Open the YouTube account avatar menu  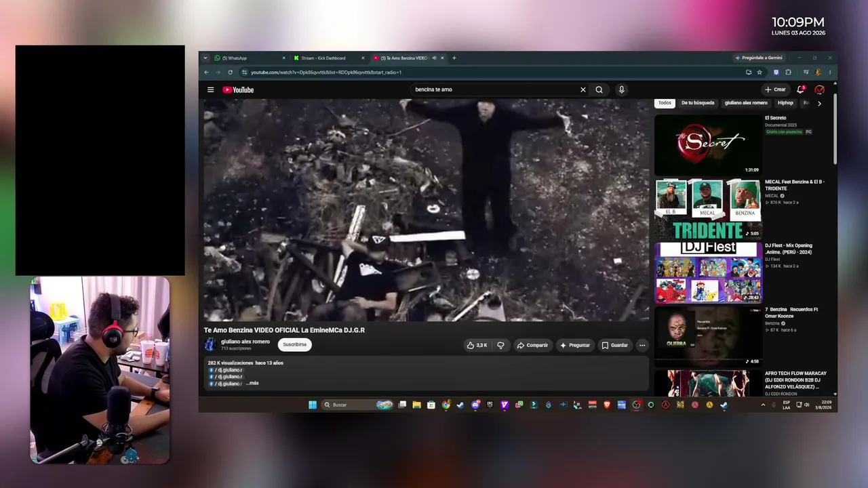[x=819, y=89]
